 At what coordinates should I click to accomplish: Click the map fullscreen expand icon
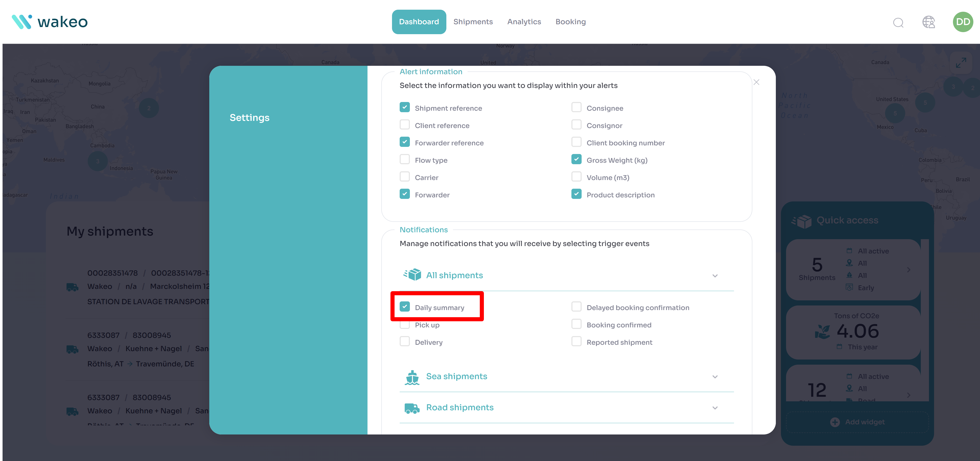(961, 63)
